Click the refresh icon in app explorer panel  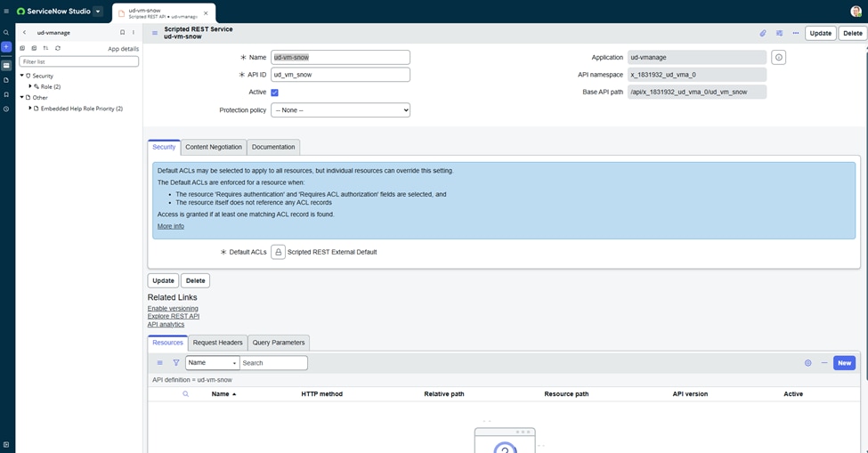58,48
